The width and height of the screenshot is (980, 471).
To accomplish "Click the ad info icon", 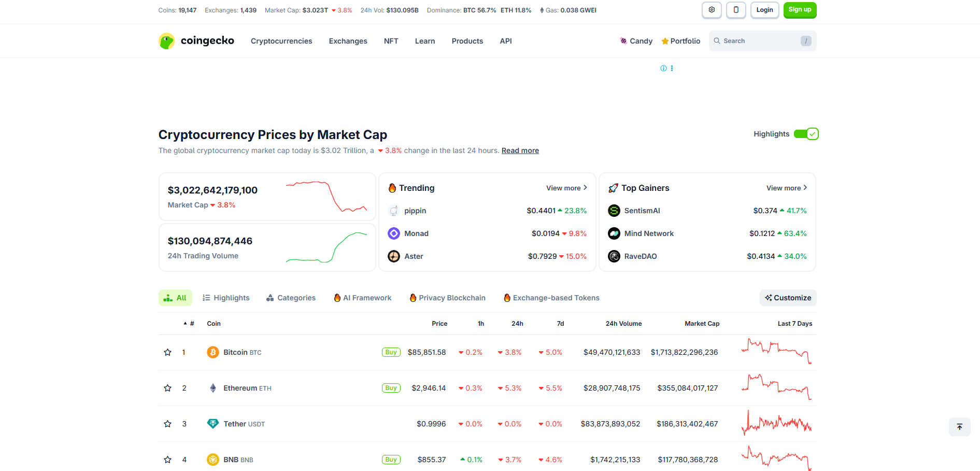I will [x=663, y=68].
